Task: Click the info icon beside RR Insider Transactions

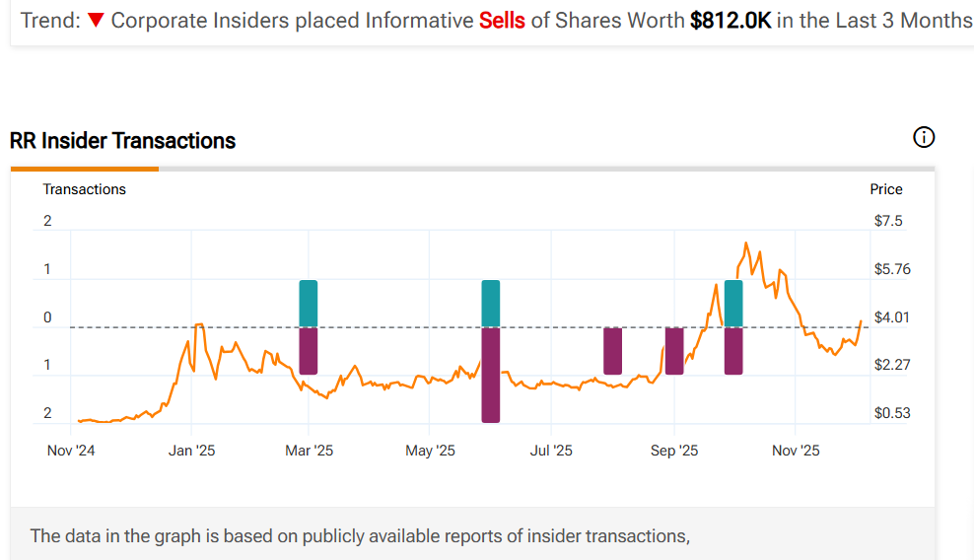Action: click(924, 138)
